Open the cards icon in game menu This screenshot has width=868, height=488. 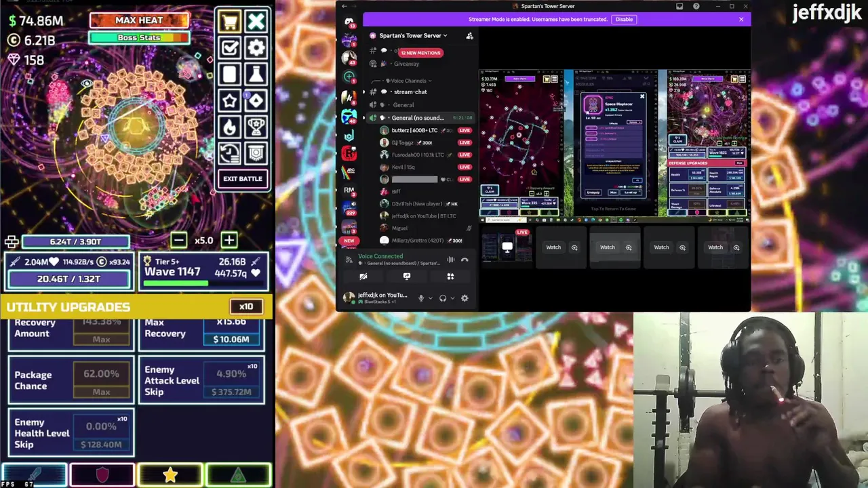pos(229,75)
